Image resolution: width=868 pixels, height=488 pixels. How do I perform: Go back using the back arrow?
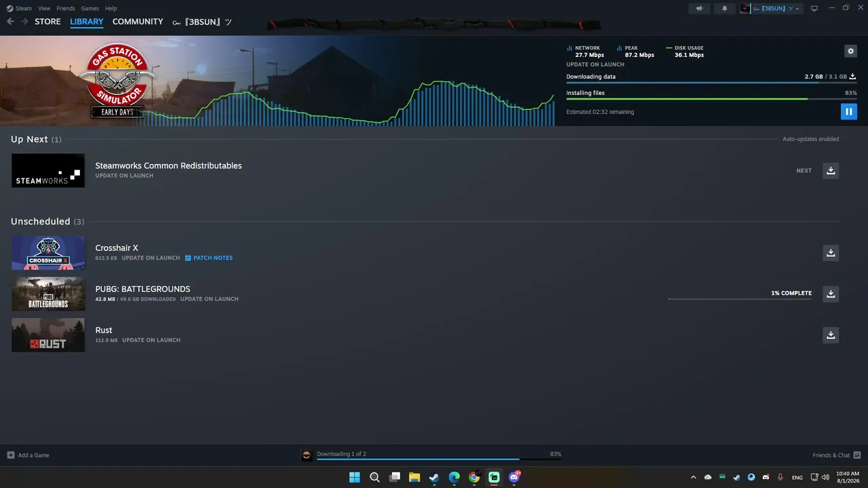pyautogui.click(x=10, y=22)
